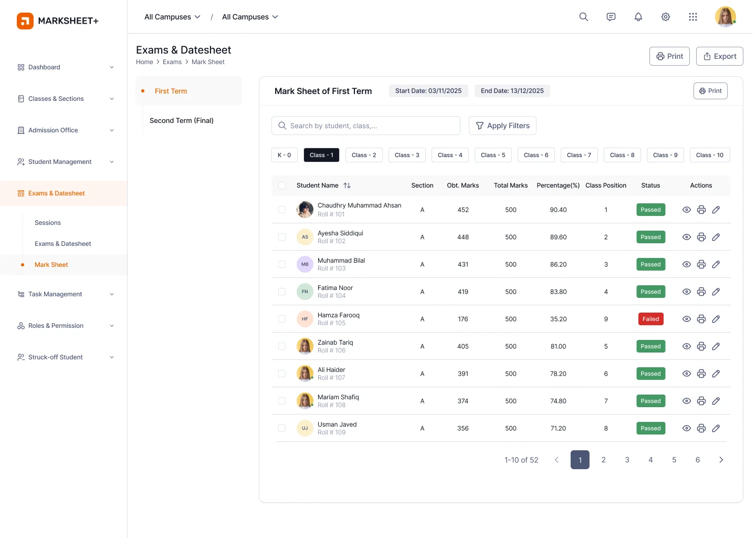Select the Class - 5 tab

492,155
